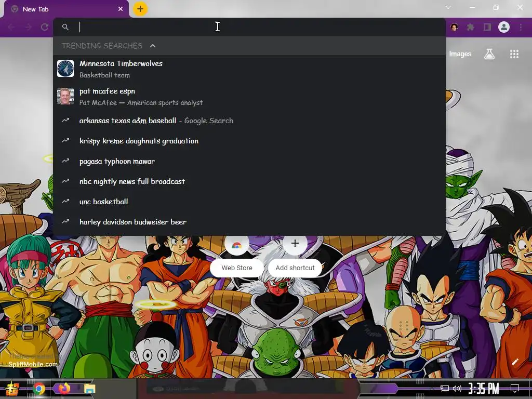This screenshot has height=399, width=532.
Task: Customize this page with pencil icon
Action: (x=515, y=362)
